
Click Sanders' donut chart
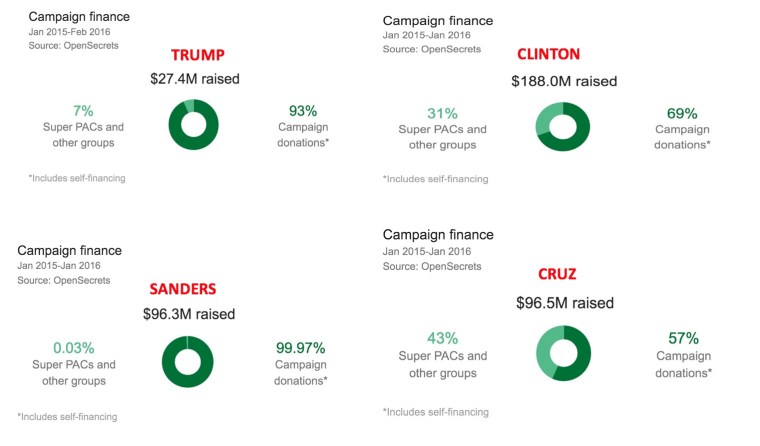click(x=188, y=360)
